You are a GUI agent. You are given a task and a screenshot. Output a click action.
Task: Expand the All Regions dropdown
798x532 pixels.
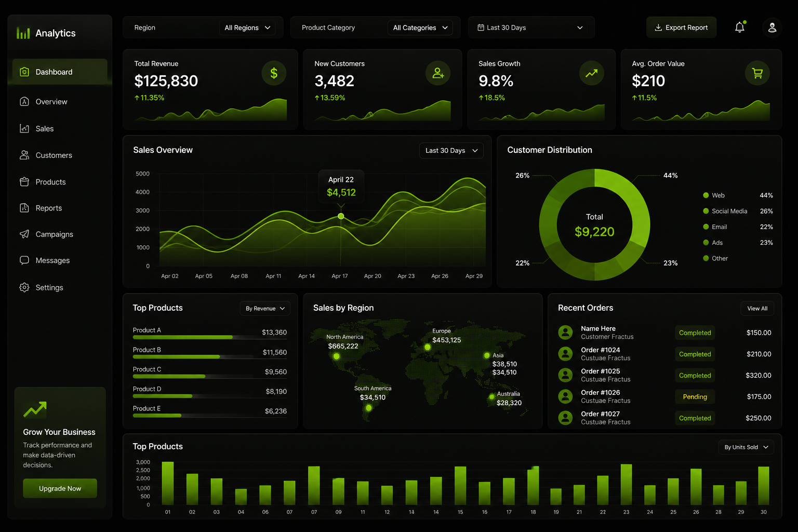(x=247, y=28)
